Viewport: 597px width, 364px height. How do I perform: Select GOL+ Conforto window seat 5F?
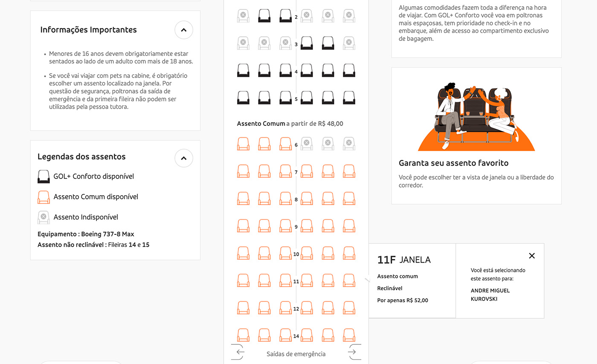[x=349, y=98]
